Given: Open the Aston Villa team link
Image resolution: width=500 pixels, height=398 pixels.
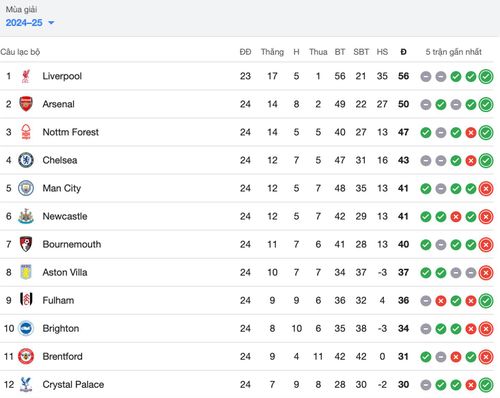Looking at the screenshot, I should [x=65, y=272].
